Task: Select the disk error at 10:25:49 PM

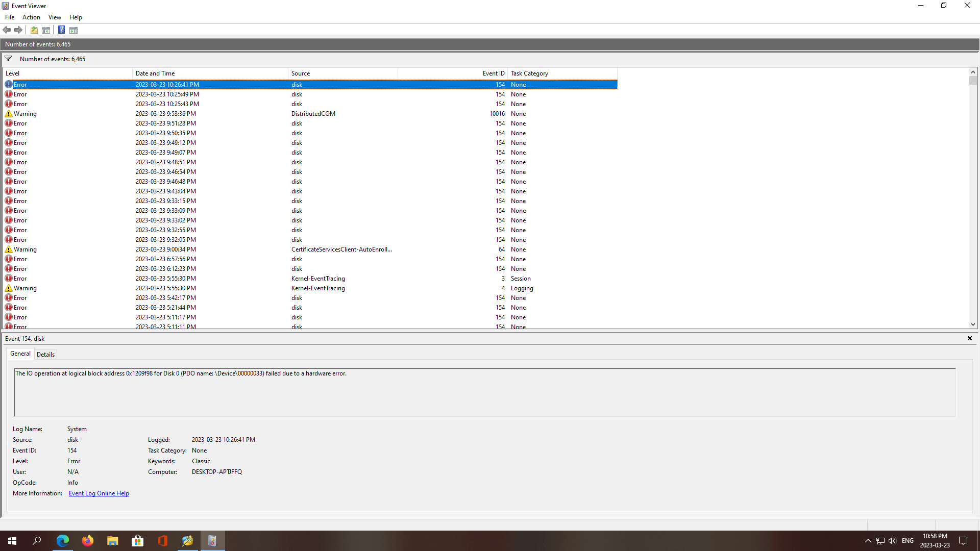Action: click(x=310, y=94)
